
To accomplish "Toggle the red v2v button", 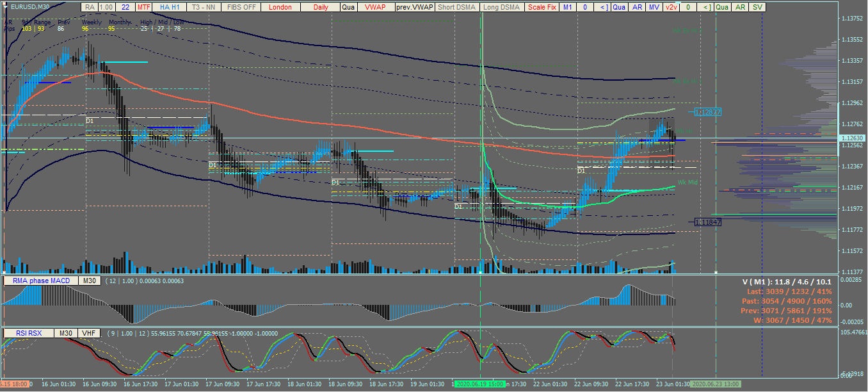I will (670, 7).
